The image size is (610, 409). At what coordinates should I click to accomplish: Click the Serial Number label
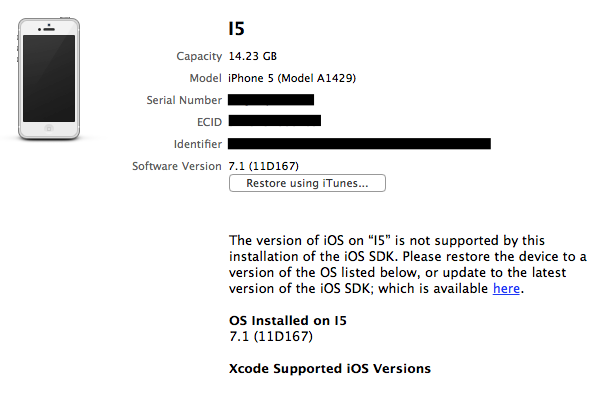180,100
